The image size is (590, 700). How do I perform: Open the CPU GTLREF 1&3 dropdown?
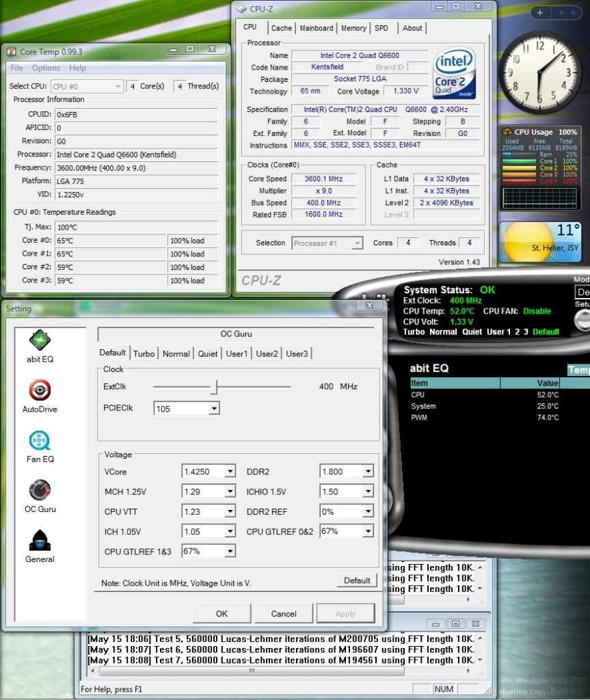(230, 552)
